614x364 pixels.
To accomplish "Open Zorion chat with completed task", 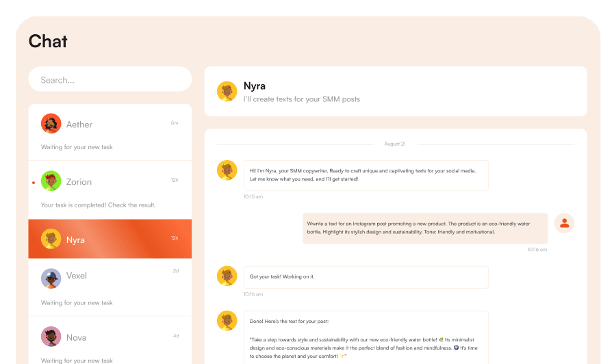I will coord(110,192).
